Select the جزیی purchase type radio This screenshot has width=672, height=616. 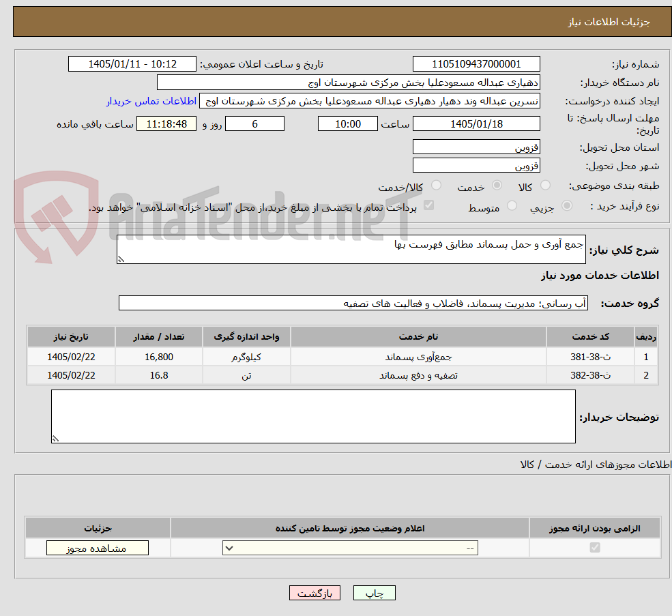point(566,206)
